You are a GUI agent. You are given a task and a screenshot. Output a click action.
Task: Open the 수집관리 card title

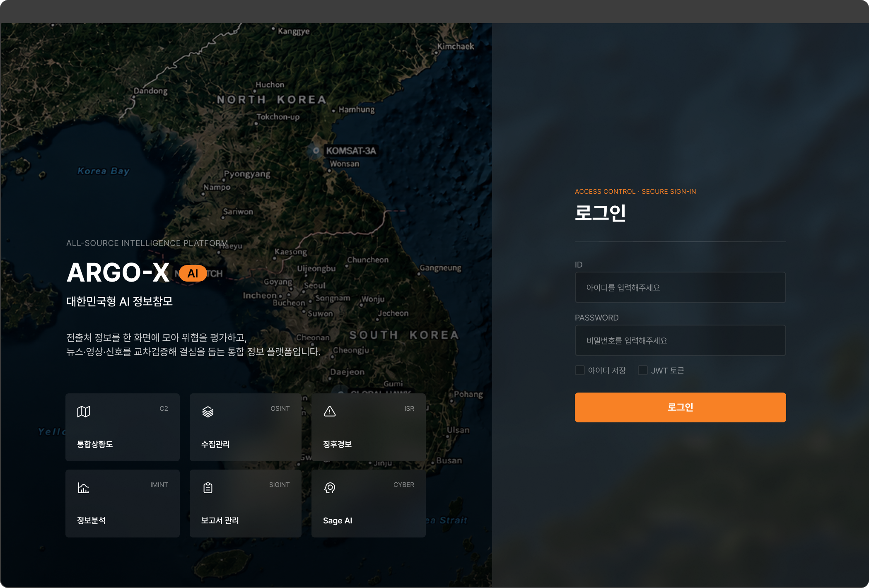tap(215, 444)
